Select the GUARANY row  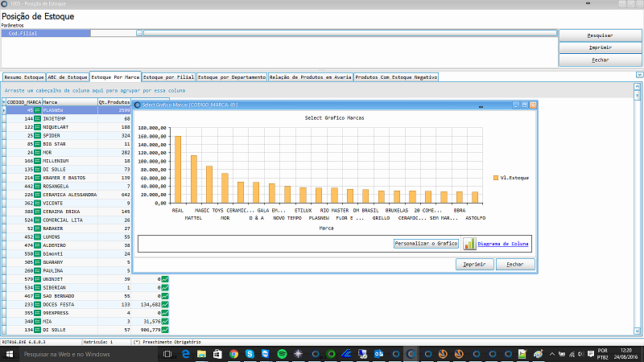click(x=68, y=262)
